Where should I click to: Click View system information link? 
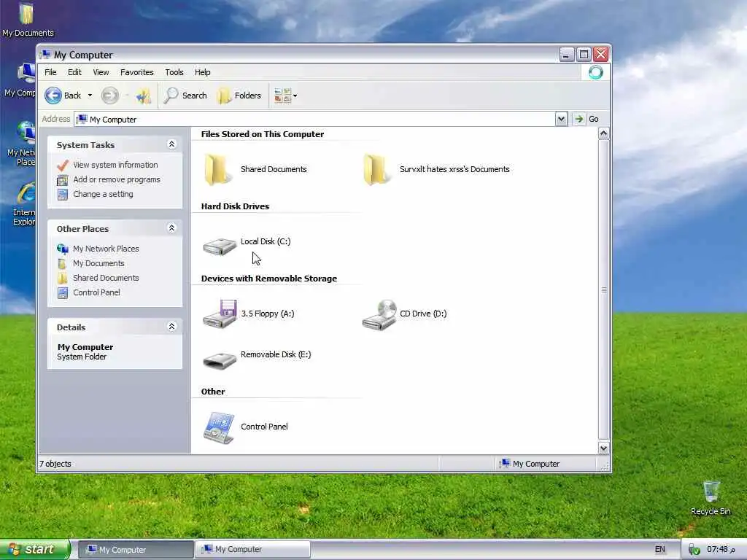[115, 165]
